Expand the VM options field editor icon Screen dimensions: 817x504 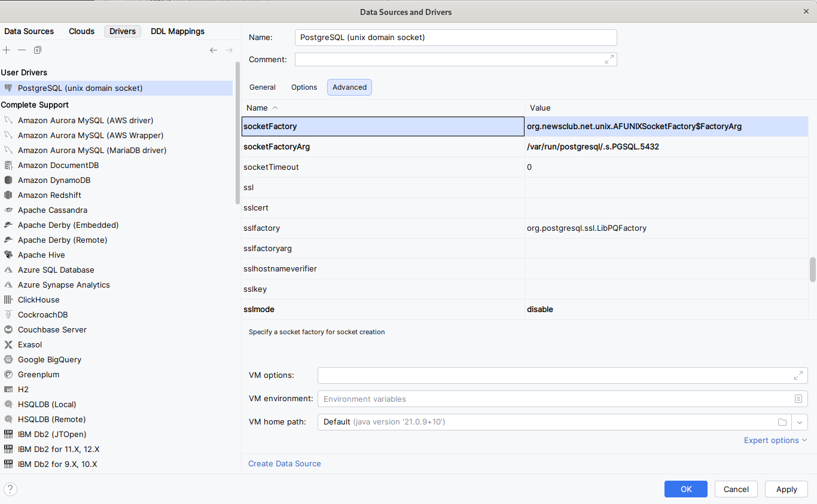point(798,375)
